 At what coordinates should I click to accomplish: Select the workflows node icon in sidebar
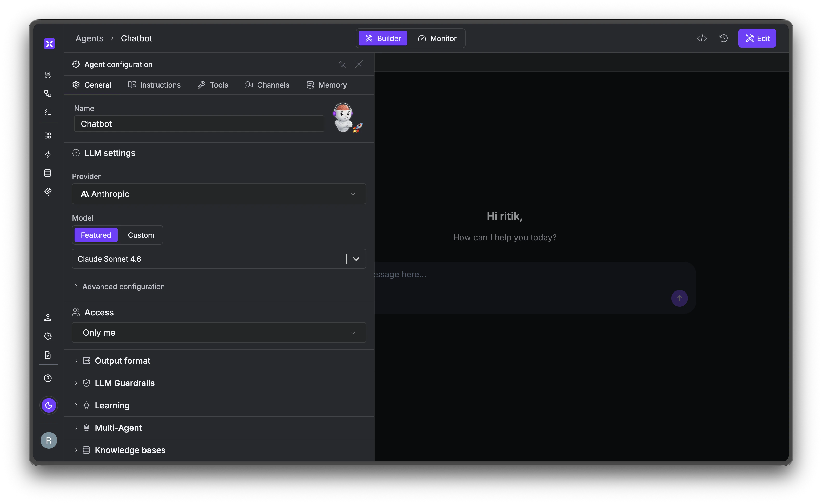[x=48, y=94]
